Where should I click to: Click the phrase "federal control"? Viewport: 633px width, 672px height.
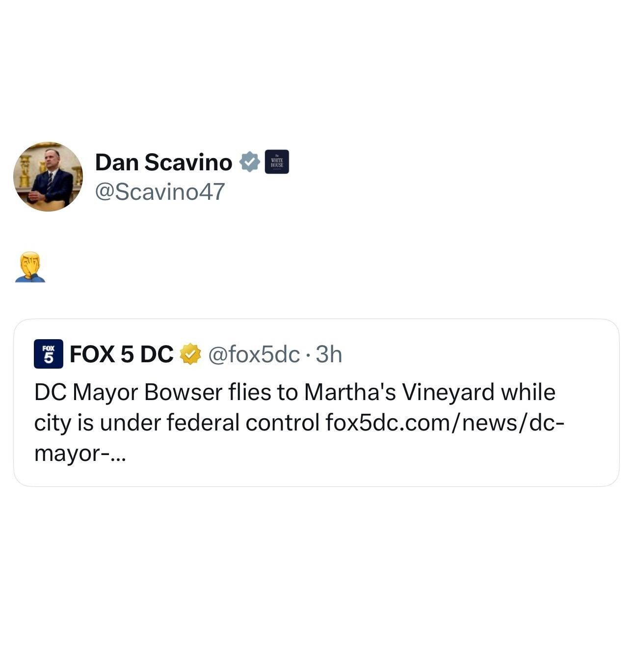[243, 422]
